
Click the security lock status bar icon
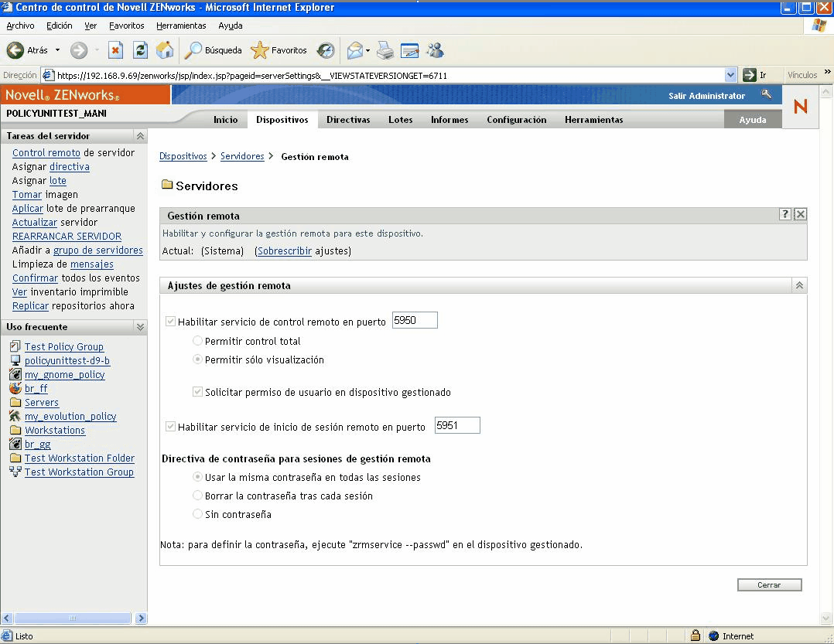click(696, 635)
